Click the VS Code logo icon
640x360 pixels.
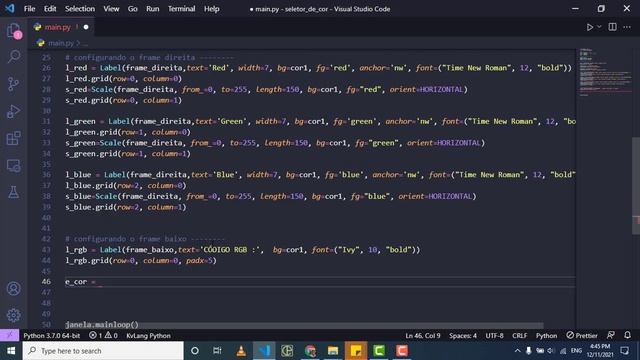9,8
